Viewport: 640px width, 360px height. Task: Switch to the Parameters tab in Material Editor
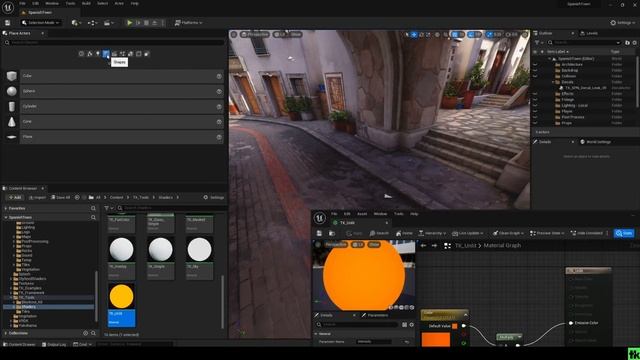[375, 315]
